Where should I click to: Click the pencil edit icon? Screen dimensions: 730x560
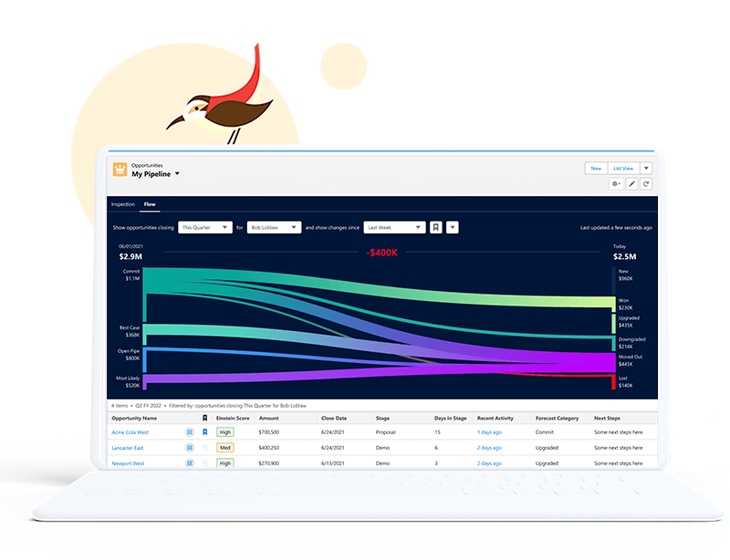[x=631, y=184]
